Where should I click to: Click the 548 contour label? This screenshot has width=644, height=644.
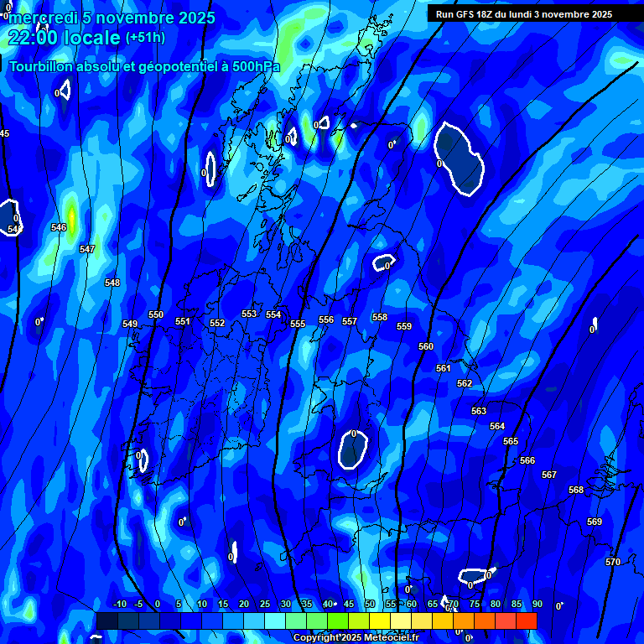112,283
